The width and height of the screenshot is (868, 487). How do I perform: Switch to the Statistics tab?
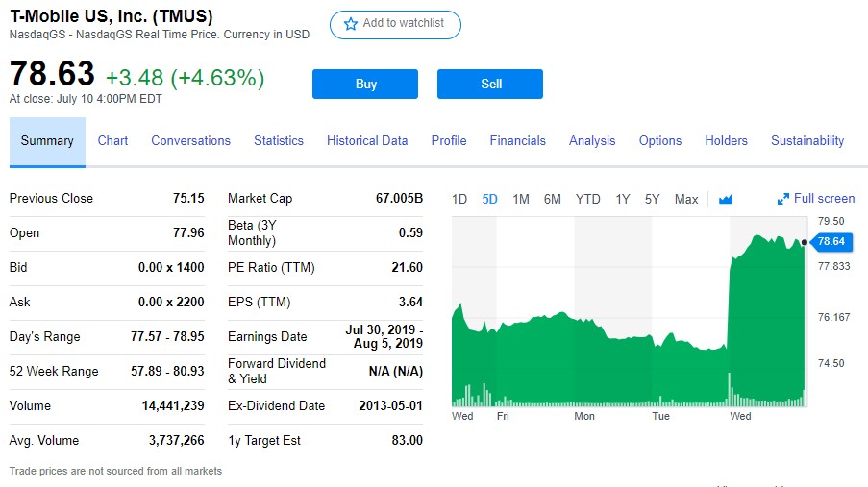click(x=279, y=140)
